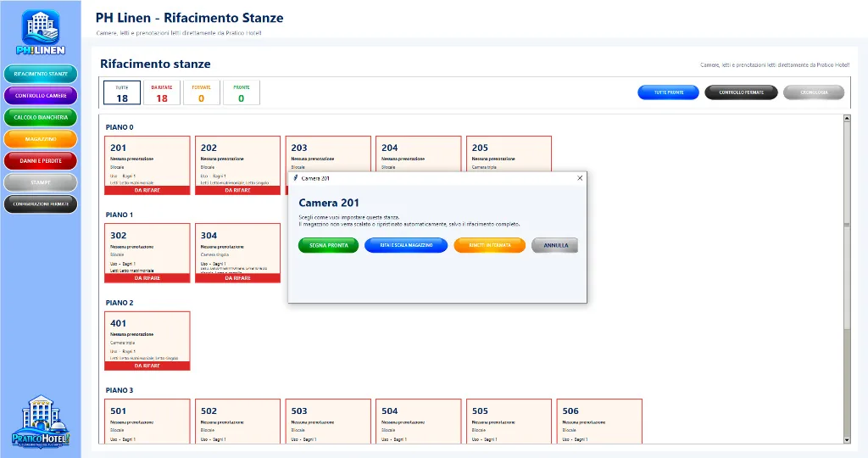Image resolution: width=868 pixels, height=458 pixels.
Task: Click the Camera 201 heading in the dialog
Action: tap(329, 203)
